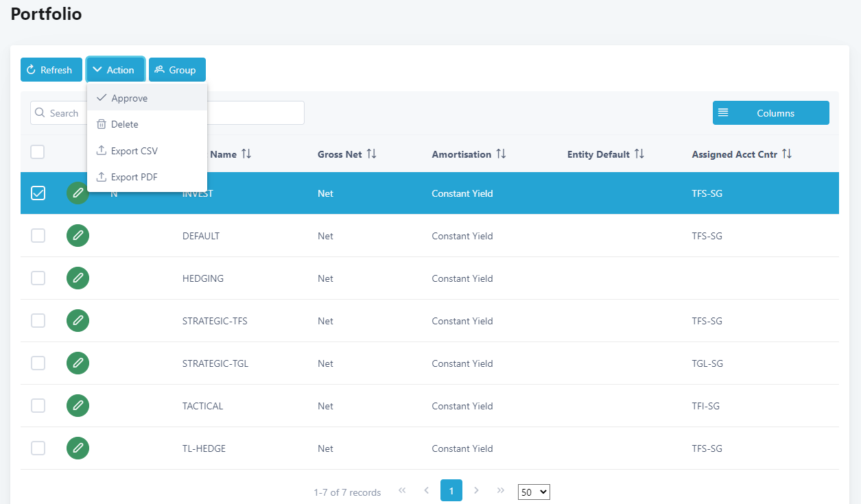Click the pencil icon beside TACTICAL

click(78, 406)
